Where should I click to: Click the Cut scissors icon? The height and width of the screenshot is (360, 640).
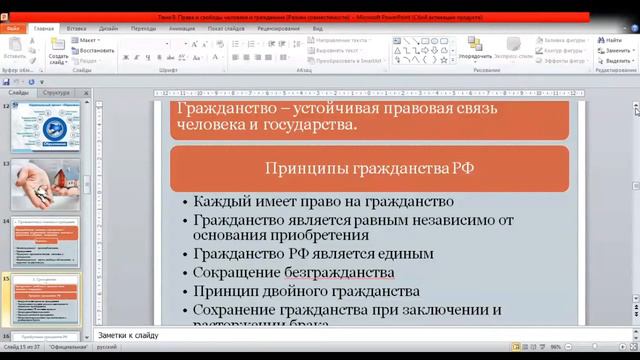click(32, 41)
